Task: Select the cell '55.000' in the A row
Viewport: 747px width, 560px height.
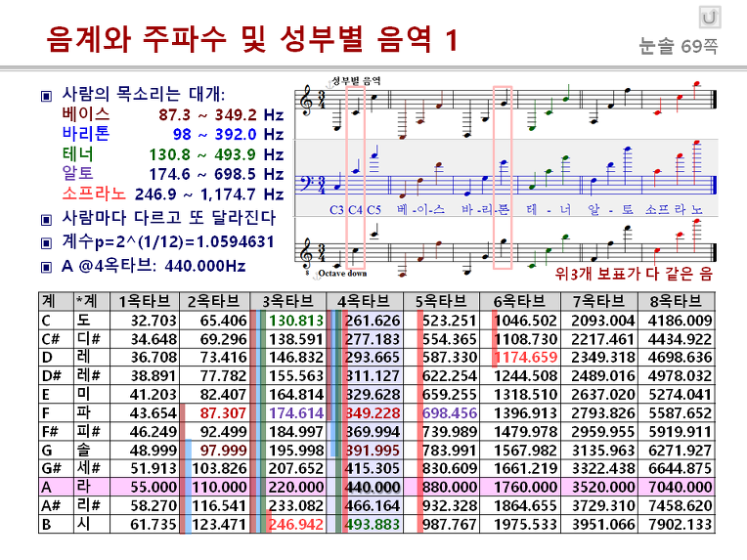Action: click(x=145, y=487)
